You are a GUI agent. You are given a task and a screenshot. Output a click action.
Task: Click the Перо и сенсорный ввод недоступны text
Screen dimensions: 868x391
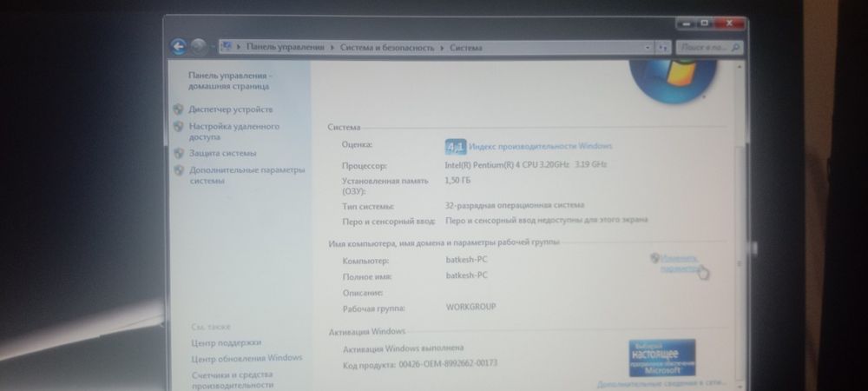(546, 220)
